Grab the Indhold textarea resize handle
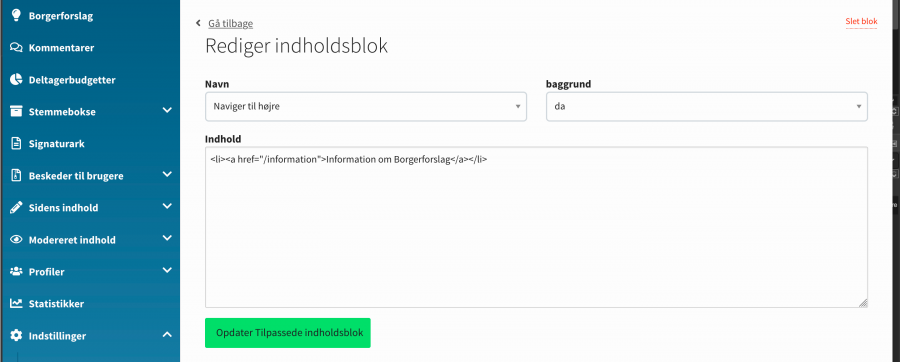Viewport: 900px width, 362px height. 863,303
